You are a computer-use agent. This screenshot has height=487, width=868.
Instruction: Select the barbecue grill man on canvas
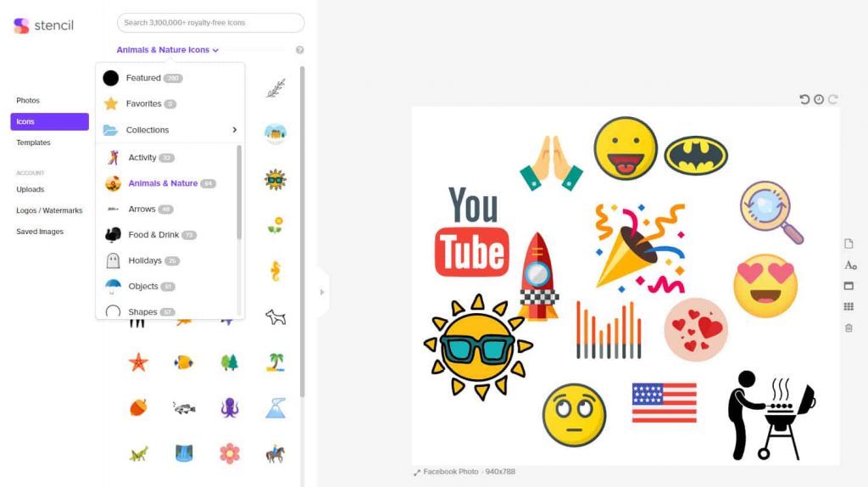[x=771, y=416]
